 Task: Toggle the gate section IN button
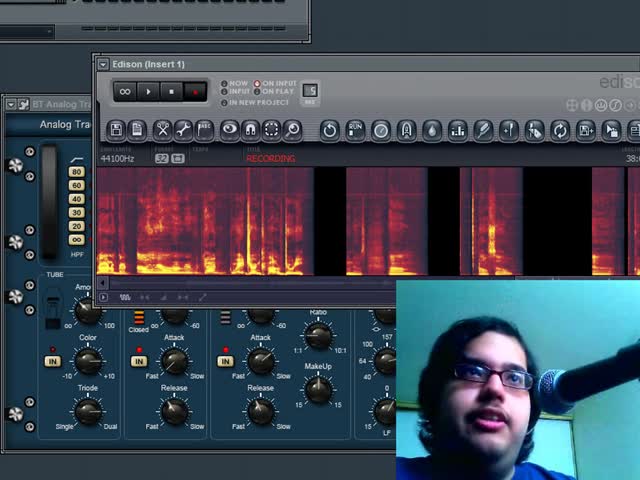(139, 362)
